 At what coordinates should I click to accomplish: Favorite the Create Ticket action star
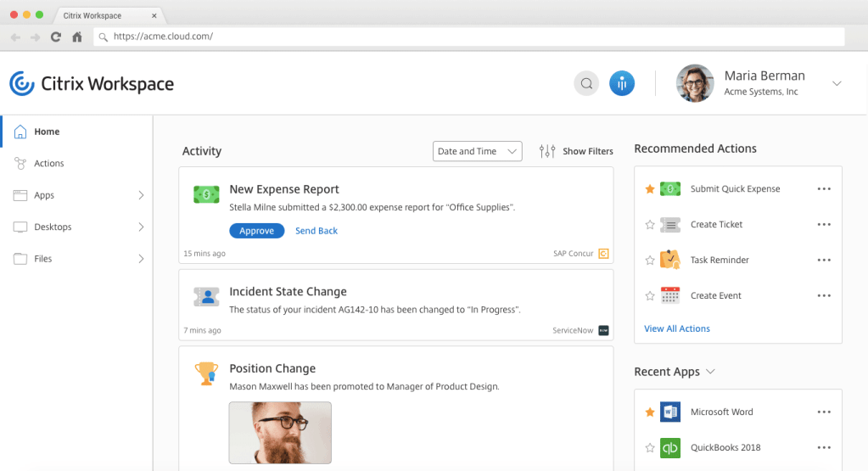tap(650, 225)
